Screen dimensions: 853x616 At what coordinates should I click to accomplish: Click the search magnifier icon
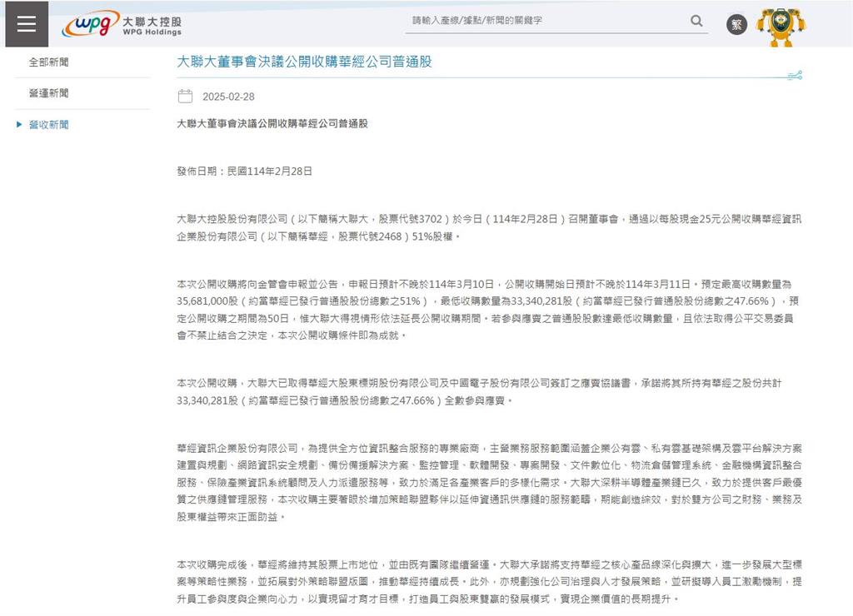click(x=696, y=21)
